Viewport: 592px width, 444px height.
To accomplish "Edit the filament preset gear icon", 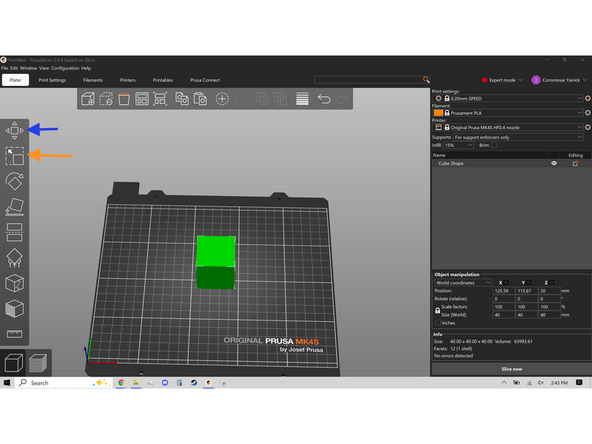I will point(588,113).
